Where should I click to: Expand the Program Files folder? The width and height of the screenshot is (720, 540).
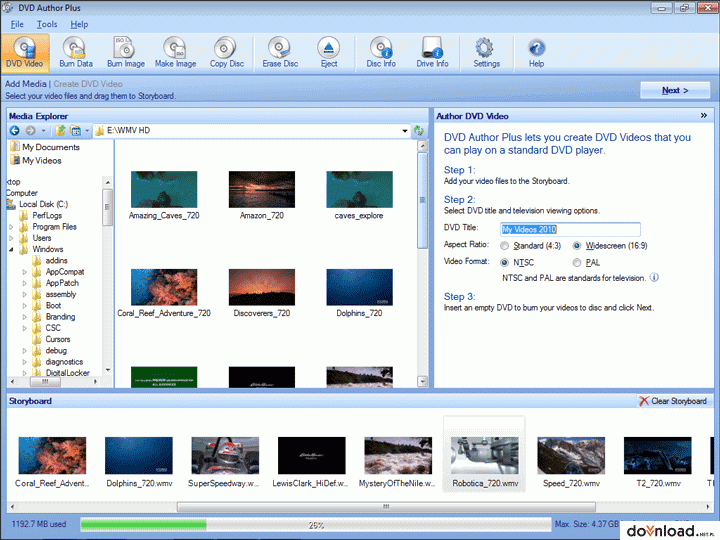click(x=11, y=227)
